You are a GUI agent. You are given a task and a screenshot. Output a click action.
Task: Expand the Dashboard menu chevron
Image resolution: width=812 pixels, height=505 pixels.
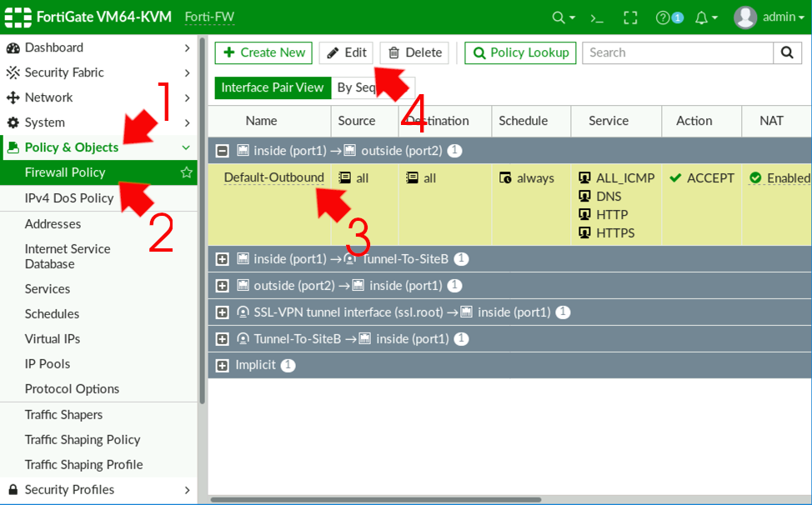[x=187, y=48]
